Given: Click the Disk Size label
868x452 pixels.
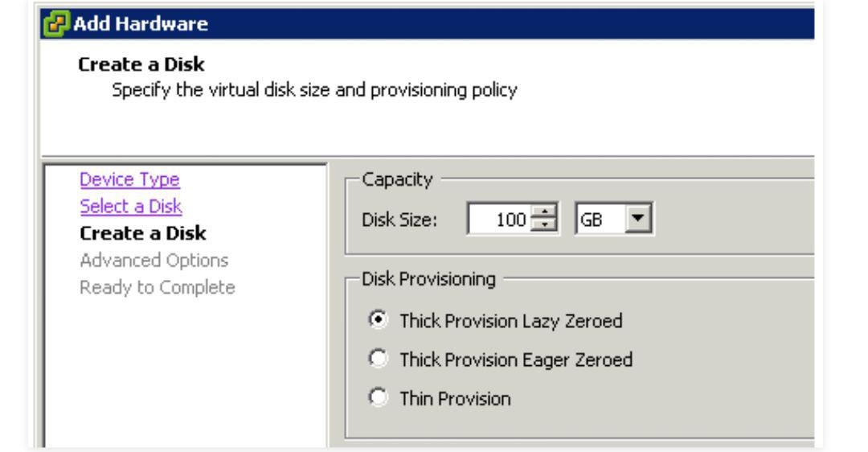Looking at the screenshot, I should (399, 220).
